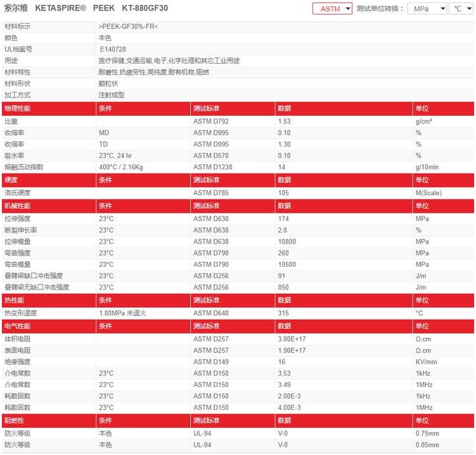
Task: Click the 电气性能 section header
Action: point(18,327)
